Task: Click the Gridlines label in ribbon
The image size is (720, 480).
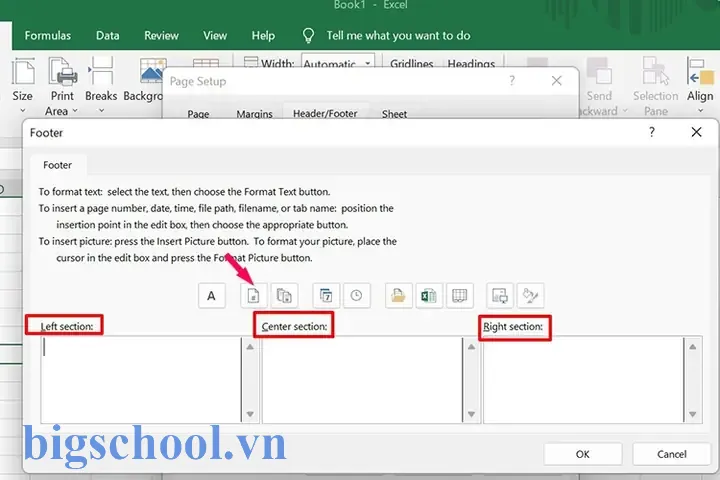Action: 411,63
